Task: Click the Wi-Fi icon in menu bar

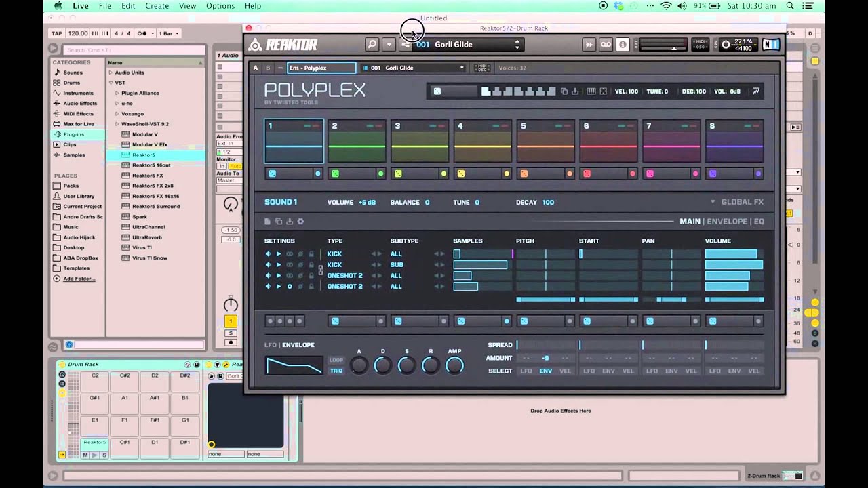Action: (665, 6)
